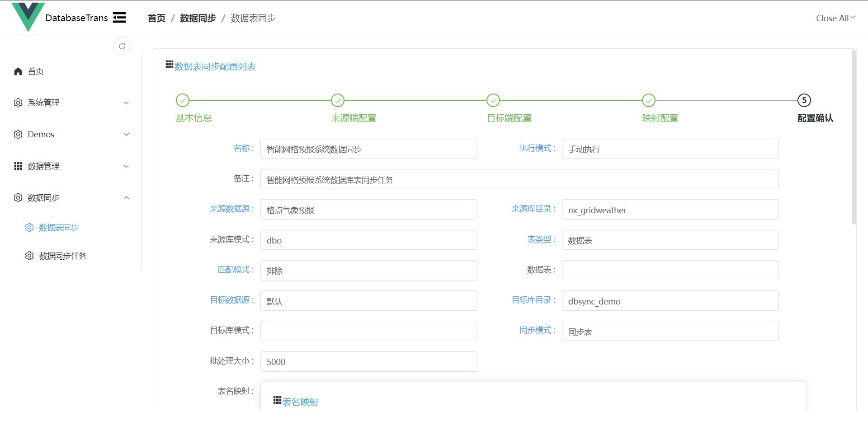Click the gear icon next to Demos
868x421 pixels.
pos(18,135)
